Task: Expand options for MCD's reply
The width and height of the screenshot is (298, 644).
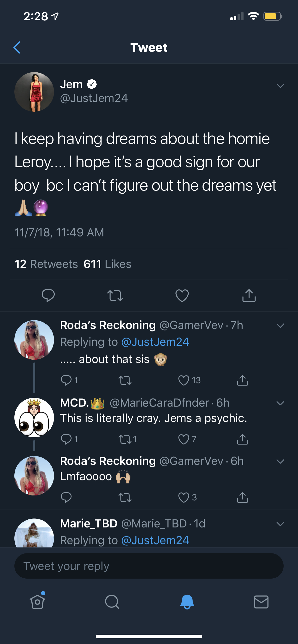Action: pos(280,403)
